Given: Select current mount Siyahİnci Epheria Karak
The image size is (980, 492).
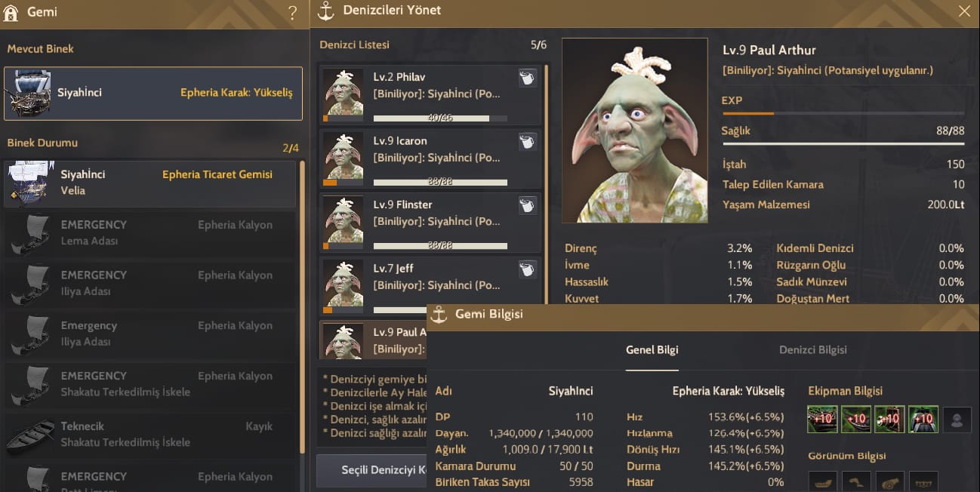Looking at the screenshot, I should click(153, 94).
